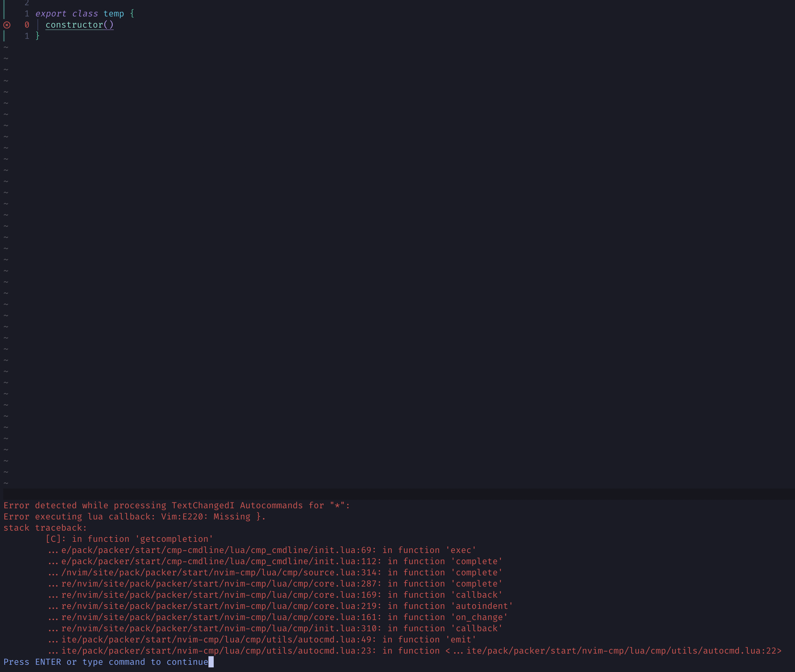Click the init.lua:310 'callback' traceback line
The height and width of the screenshot is (672, 795).
(276, 628)
